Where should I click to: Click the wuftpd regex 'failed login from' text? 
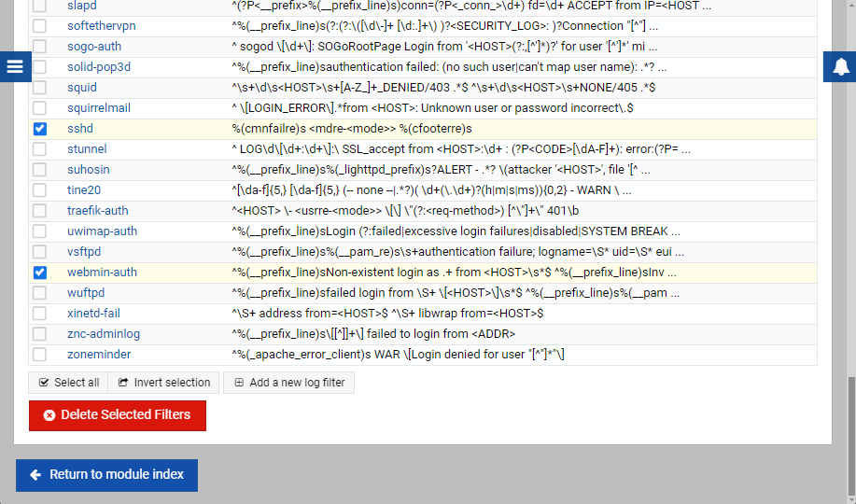tap(369, 293)
